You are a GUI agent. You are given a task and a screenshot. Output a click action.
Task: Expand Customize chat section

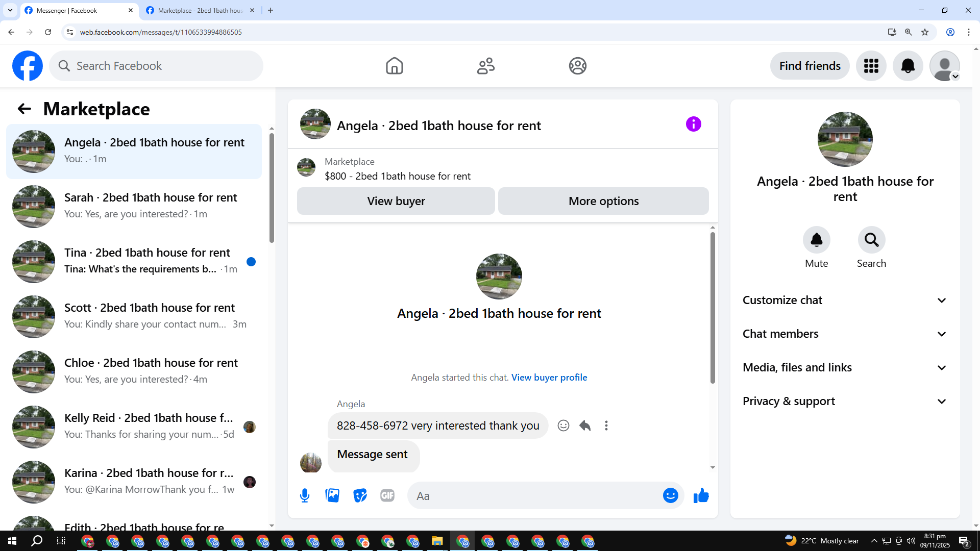click(845, 300)
